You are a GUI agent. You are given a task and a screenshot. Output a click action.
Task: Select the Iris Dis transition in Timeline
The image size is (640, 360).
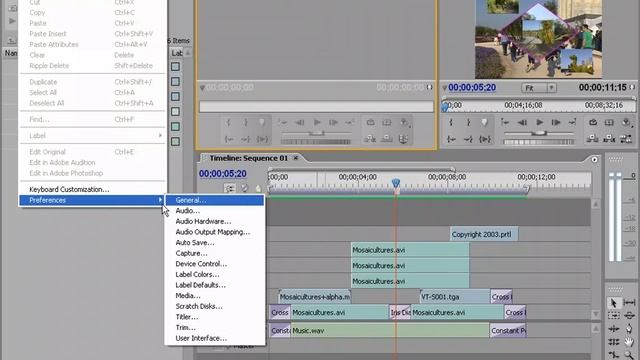point(400,312)
